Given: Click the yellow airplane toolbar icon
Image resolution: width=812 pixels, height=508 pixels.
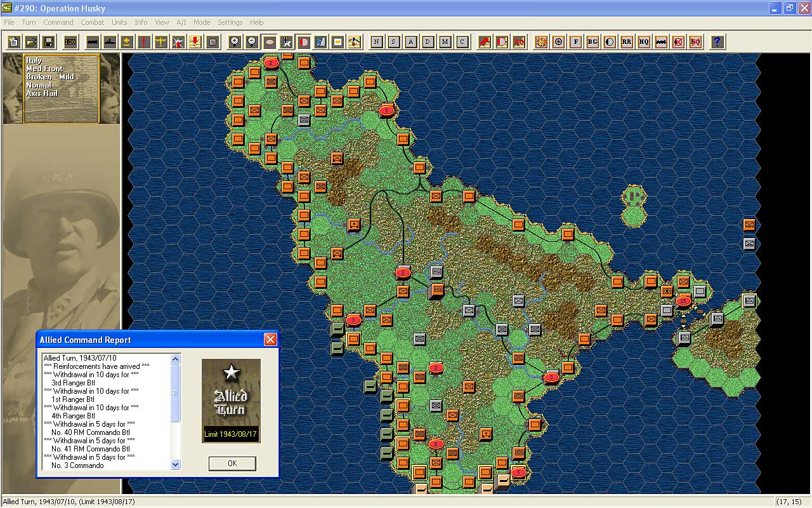Looking at the screenshot, I should pyautogui.click(x=161, y=42).
